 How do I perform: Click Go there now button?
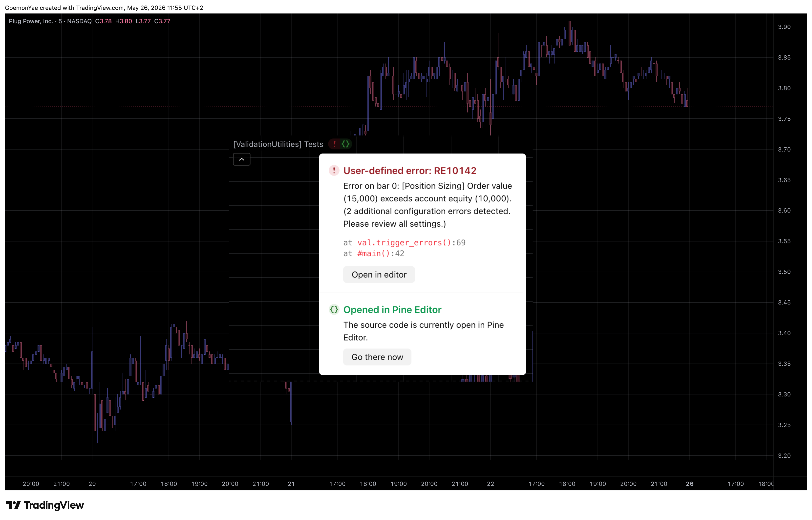pos(377,357)
